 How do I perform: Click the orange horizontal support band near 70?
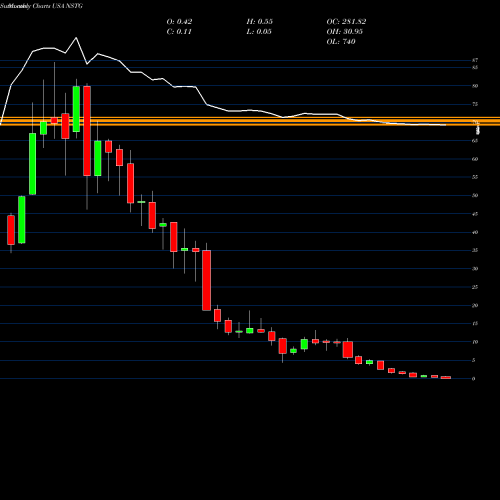pos(250,121)
